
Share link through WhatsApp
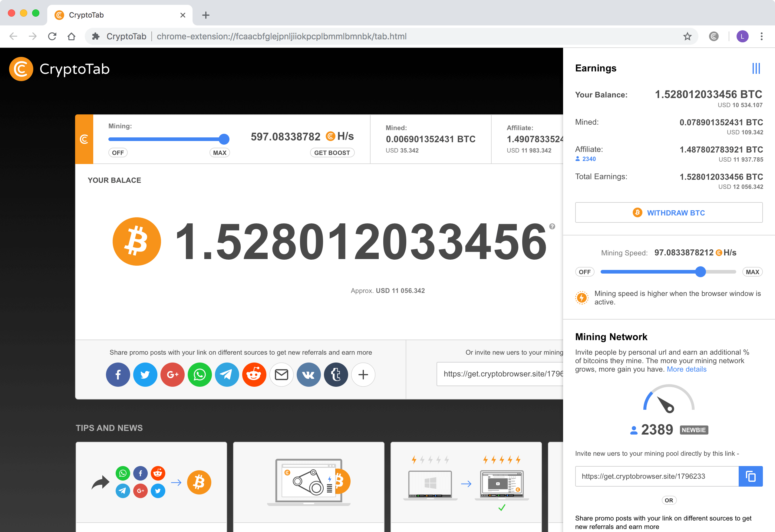tap(200, 375)
